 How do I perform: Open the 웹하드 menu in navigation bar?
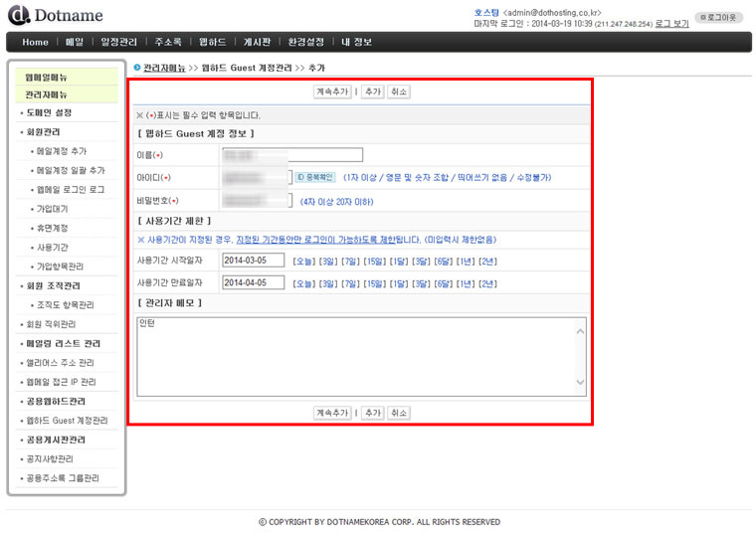pyautogui.click(x=210, y=42)
